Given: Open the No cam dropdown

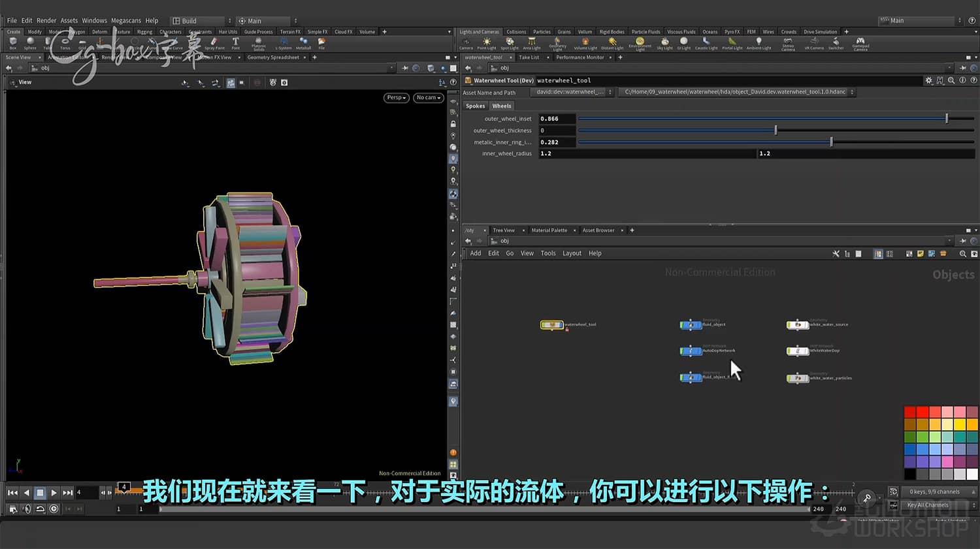Looking at the screenshot, I should (x=428, y=97).
